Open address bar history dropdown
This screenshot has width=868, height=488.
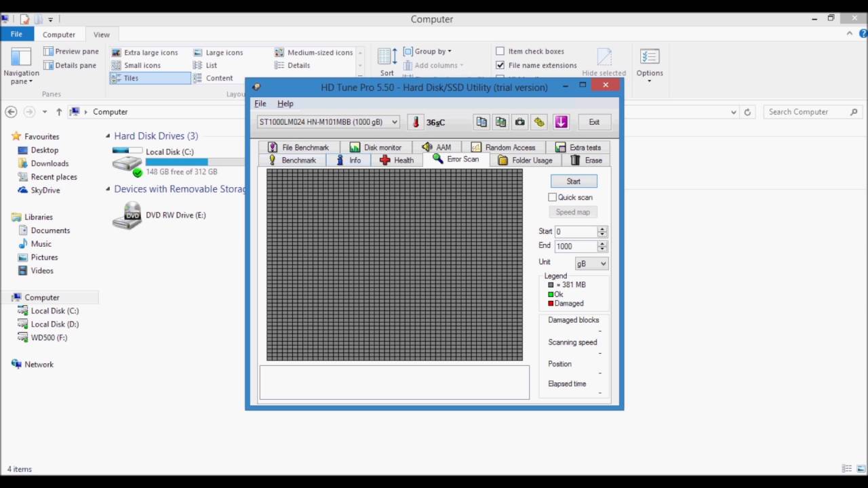[734, 112]
